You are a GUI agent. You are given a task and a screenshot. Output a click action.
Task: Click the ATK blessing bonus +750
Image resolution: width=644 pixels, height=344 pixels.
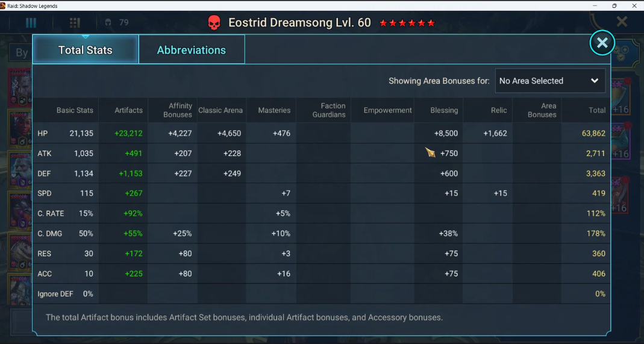pos(449,153)
